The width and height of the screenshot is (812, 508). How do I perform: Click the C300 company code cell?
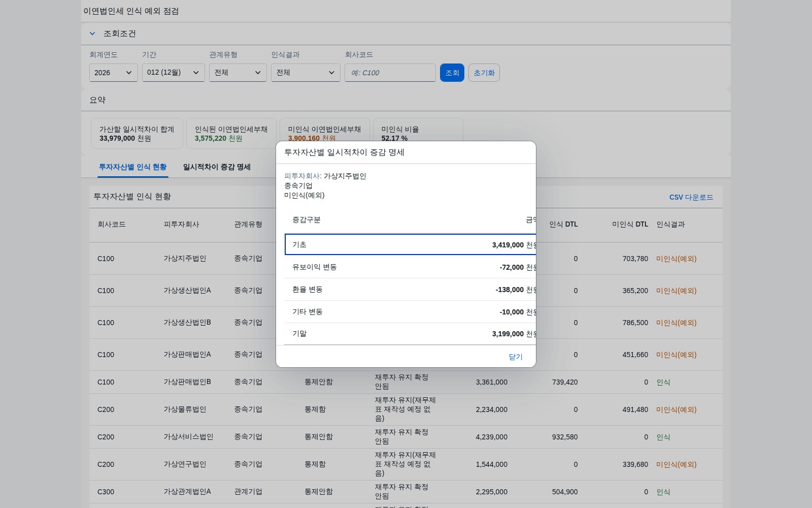[x=106, y=492]
